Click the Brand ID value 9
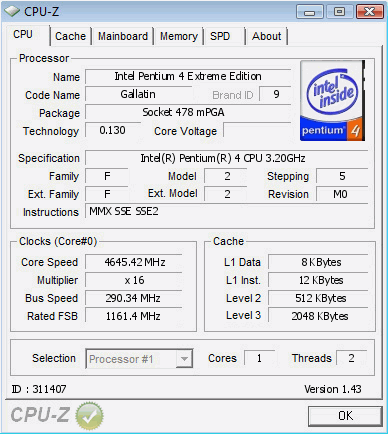The height and width of the screenshot is (434, 388). (x=275, y=94)
